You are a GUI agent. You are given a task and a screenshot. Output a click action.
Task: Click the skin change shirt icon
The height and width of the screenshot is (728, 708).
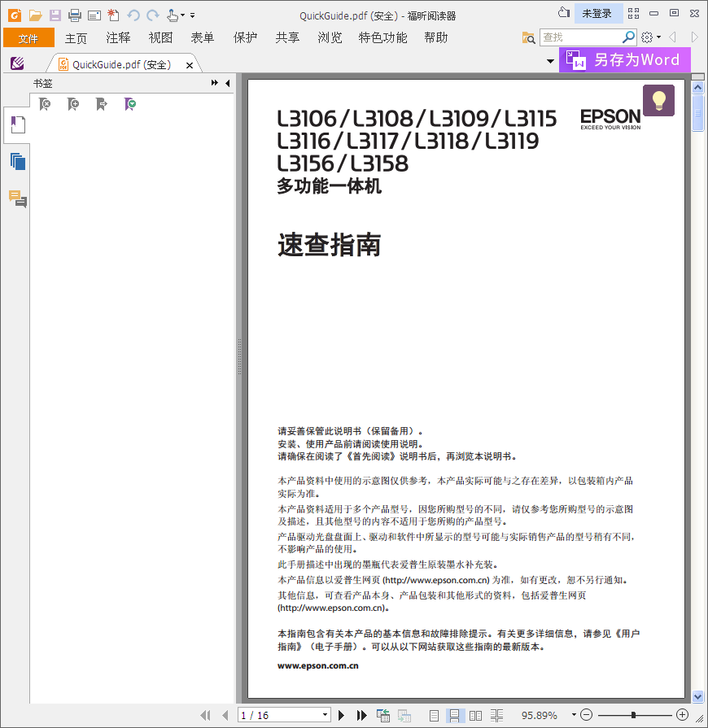pyautogui.click(x=563, y=13)
